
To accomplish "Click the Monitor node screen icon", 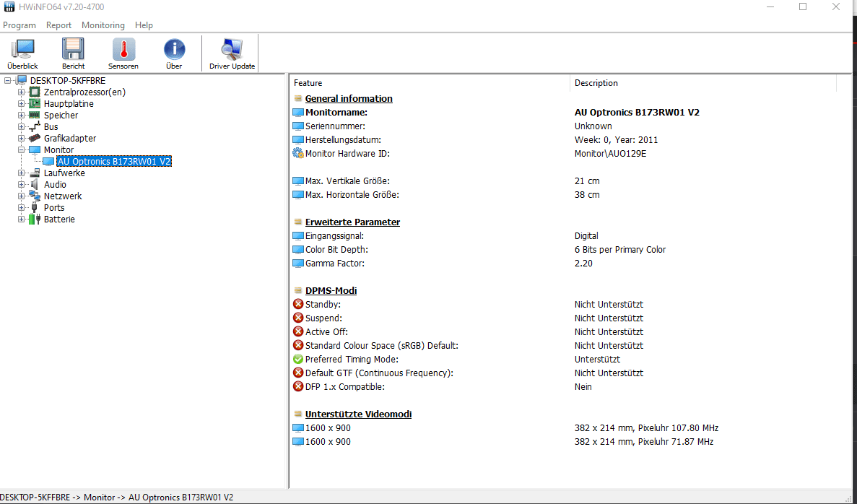I will (35, 149).
